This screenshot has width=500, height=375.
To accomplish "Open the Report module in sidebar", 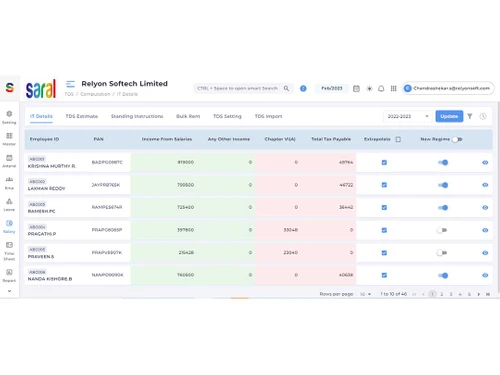I will click(9, 275).
